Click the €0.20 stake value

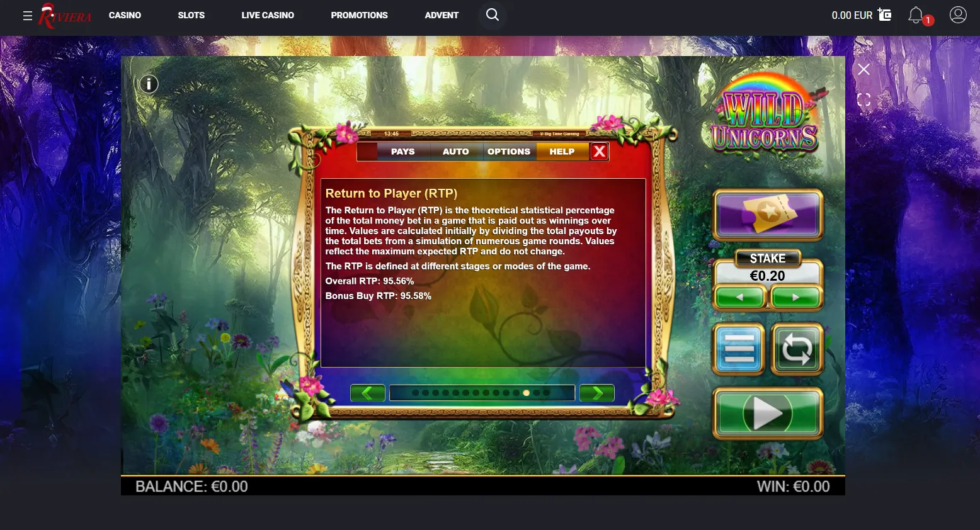(x=767, y=276)
